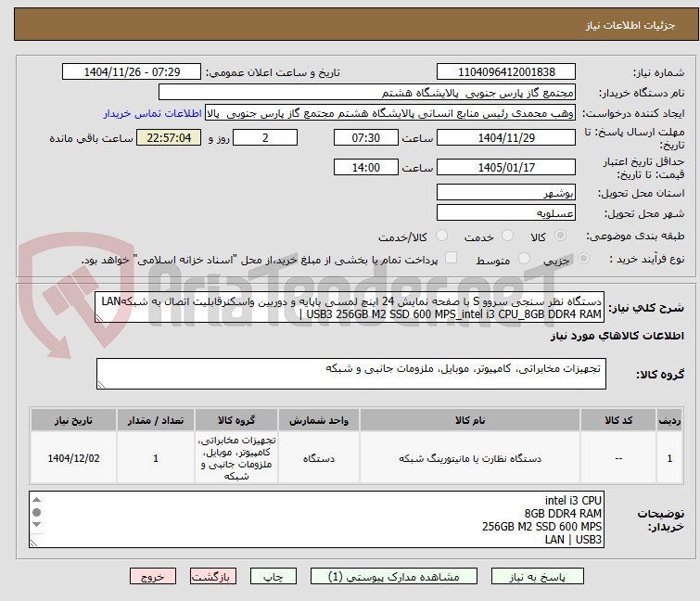Select the خدمت radio button
700x601 pixels.
507,236
